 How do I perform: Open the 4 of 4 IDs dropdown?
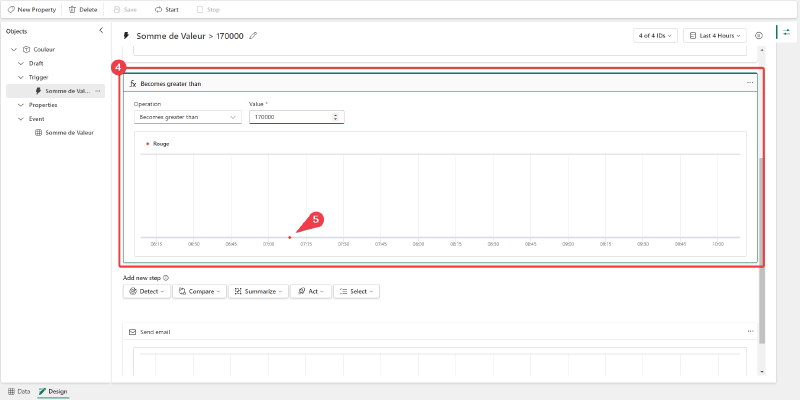coord(655,36)
